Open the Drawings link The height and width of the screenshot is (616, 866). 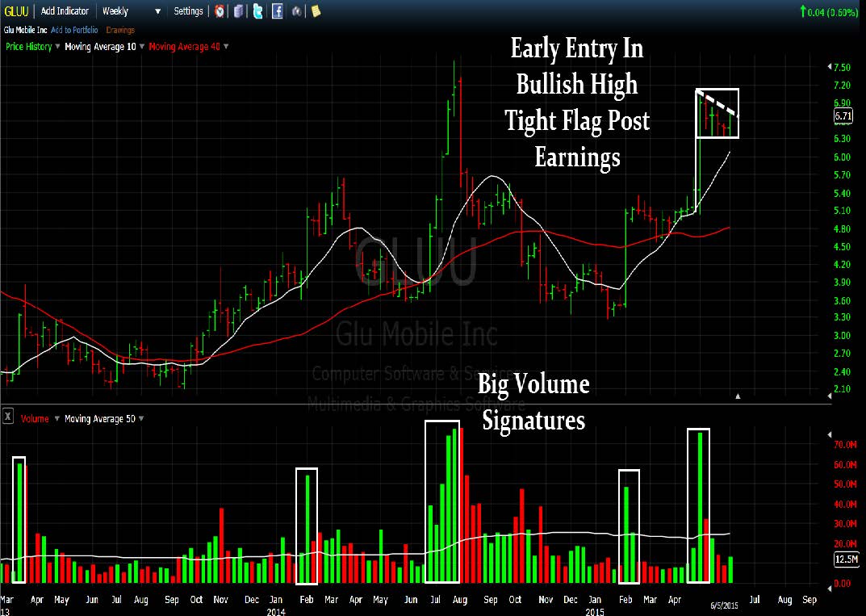click(119, 30)
